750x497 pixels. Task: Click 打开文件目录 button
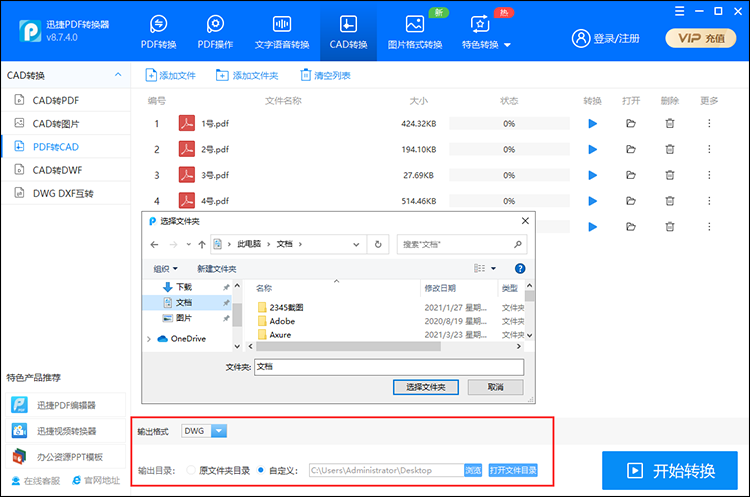[x=513, y=470]
